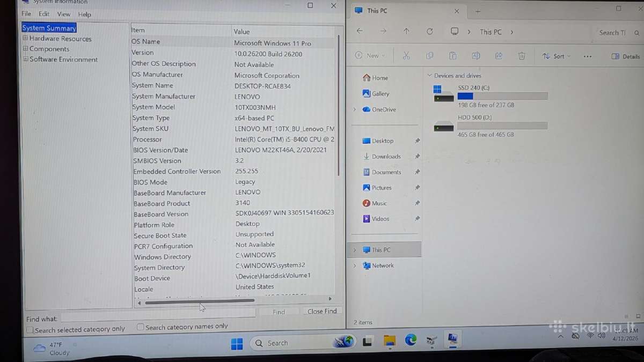Open a new File Explorer tab with plus
Screen dimensions: 644x362
pos(478,11)
